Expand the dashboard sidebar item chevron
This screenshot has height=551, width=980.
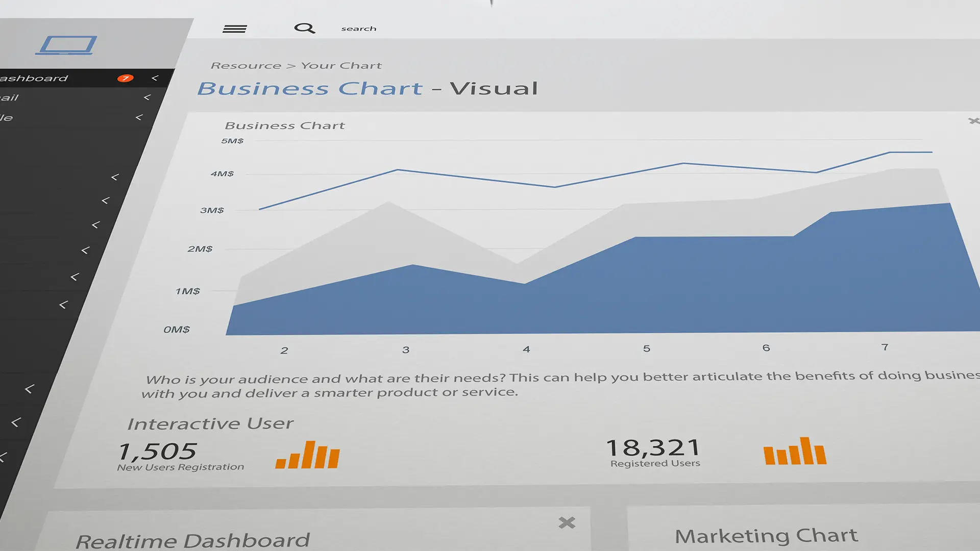coord(155,78)
